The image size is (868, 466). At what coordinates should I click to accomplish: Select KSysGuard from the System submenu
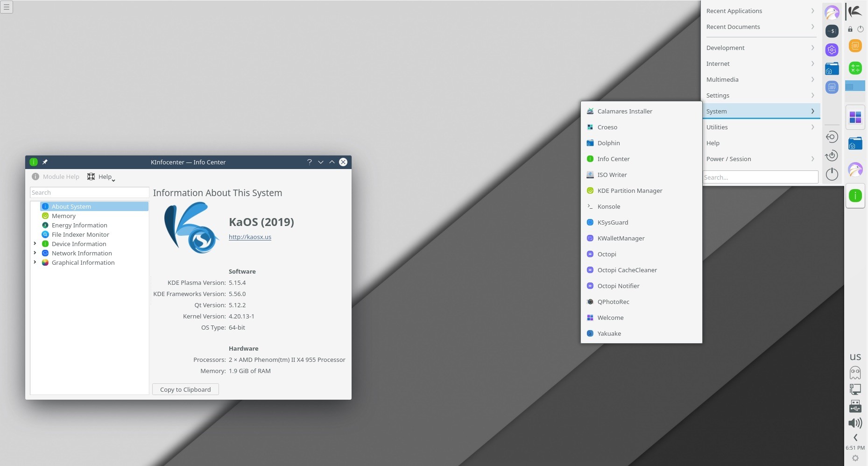(613, 222)
